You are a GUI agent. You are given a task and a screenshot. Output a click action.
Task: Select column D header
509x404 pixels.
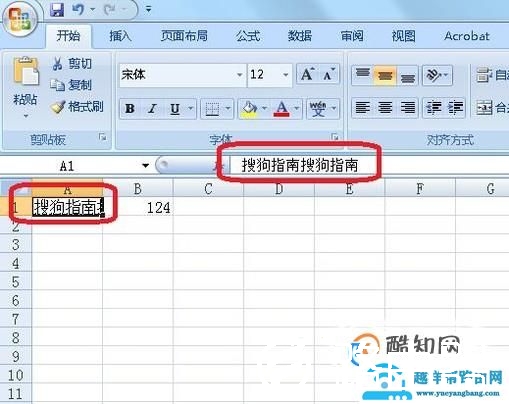(279, 189)
